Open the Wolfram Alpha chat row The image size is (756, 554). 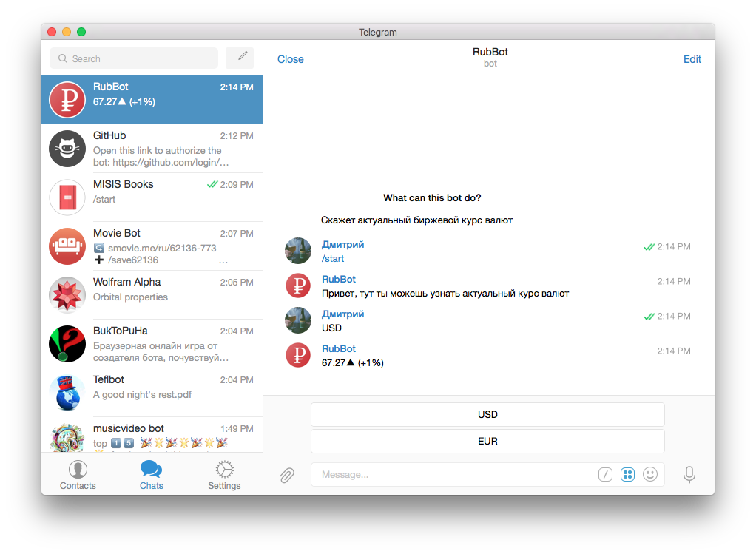pyautogui.click(x=152, y=294)
